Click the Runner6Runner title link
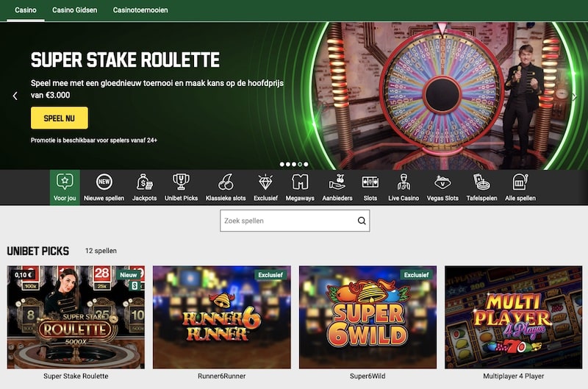 pyautogui.click(x=222, y=376)
